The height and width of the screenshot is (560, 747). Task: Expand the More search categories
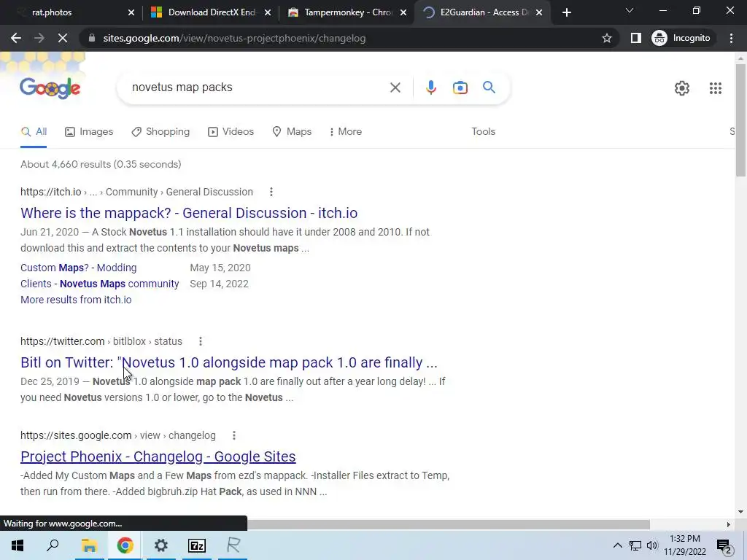345,132
